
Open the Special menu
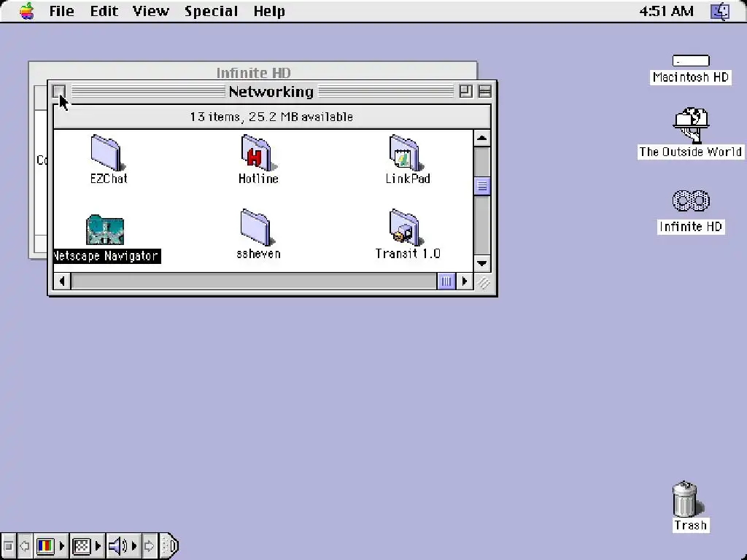[x=211, y=11]
